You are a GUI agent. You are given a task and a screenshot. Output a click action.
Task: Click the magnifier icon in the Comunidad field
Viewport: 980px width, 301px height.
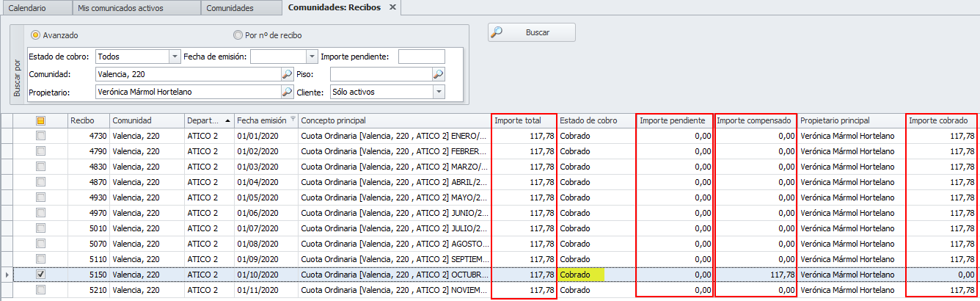(x=287, y=74)
